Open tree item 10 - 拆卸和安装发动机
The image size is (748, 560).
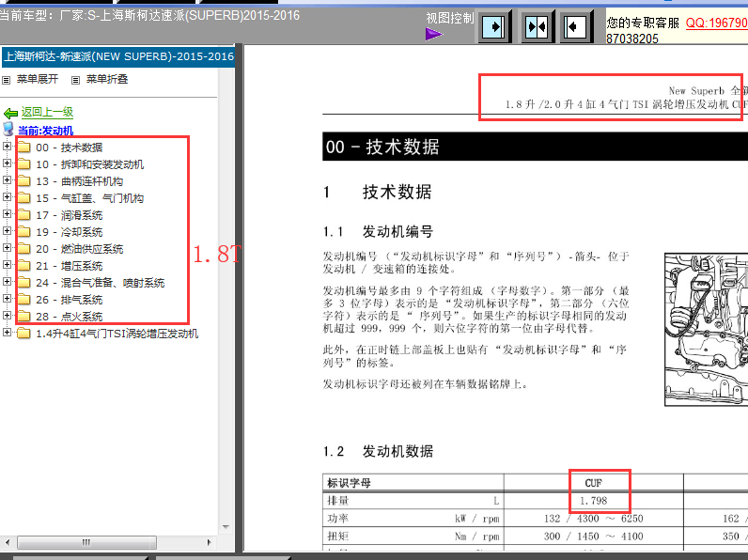coord(89,164)
